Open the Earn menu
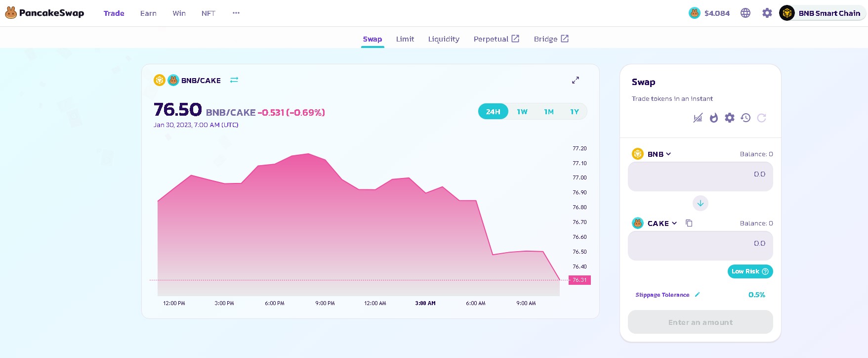Image resolution: width=868 pixels, height=358 pixels. [x=148, y=13]
